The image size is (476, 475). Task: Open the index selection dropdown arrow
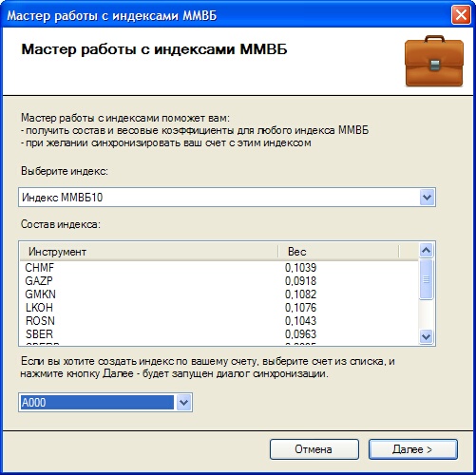coord(427,198)
